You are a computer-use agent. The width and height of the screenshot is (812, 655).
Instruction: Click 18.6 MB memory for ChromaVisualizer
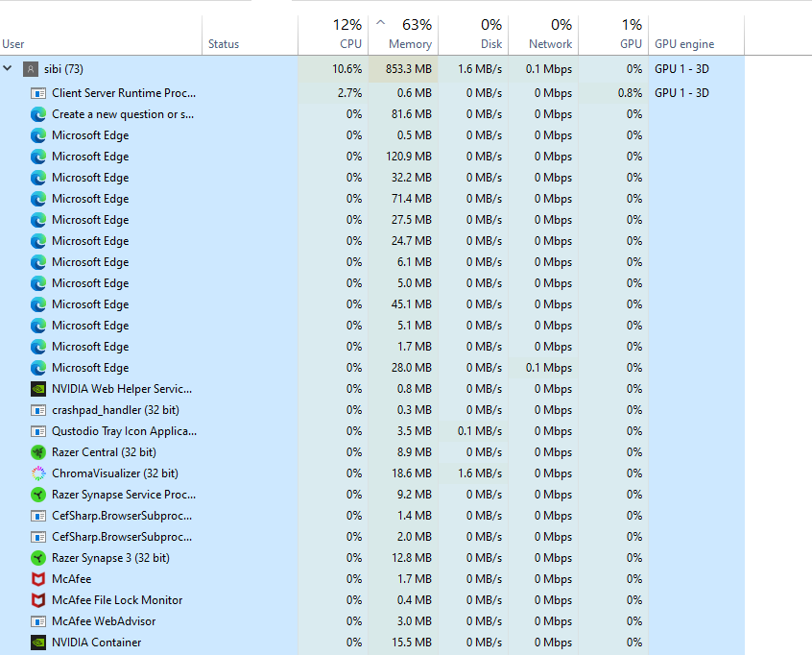pos(411,473)
